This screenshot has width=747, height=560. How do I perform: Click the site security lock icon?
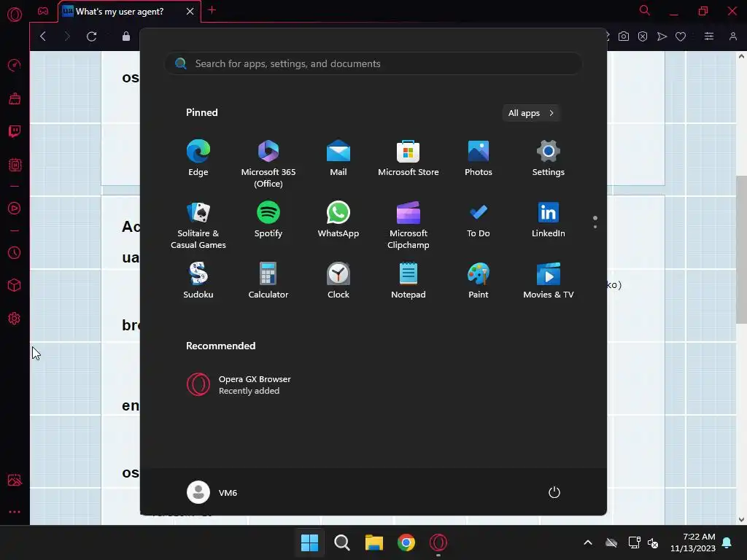coord(126,36)
